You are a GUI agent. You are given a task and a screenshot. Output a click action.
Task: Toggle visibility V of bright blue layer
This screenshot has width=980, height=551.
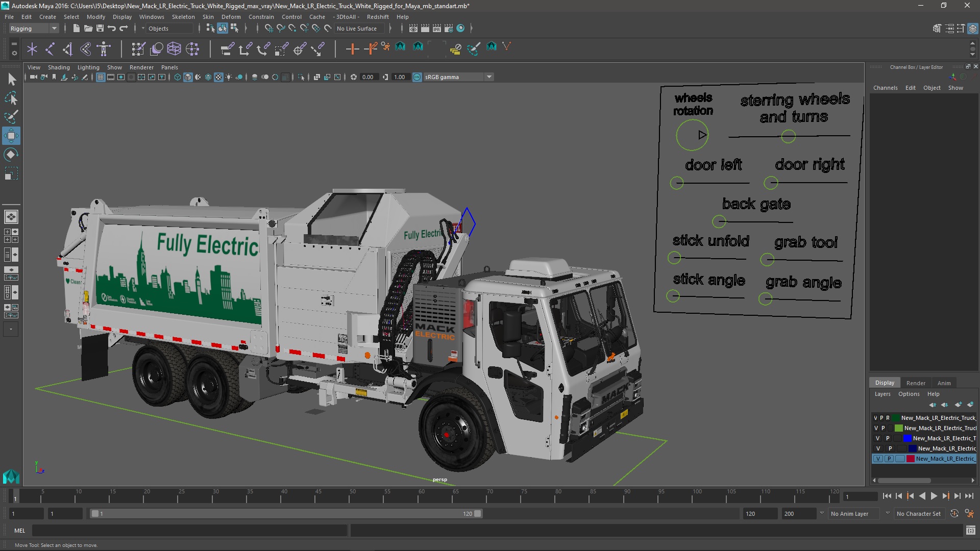(878, 438)
